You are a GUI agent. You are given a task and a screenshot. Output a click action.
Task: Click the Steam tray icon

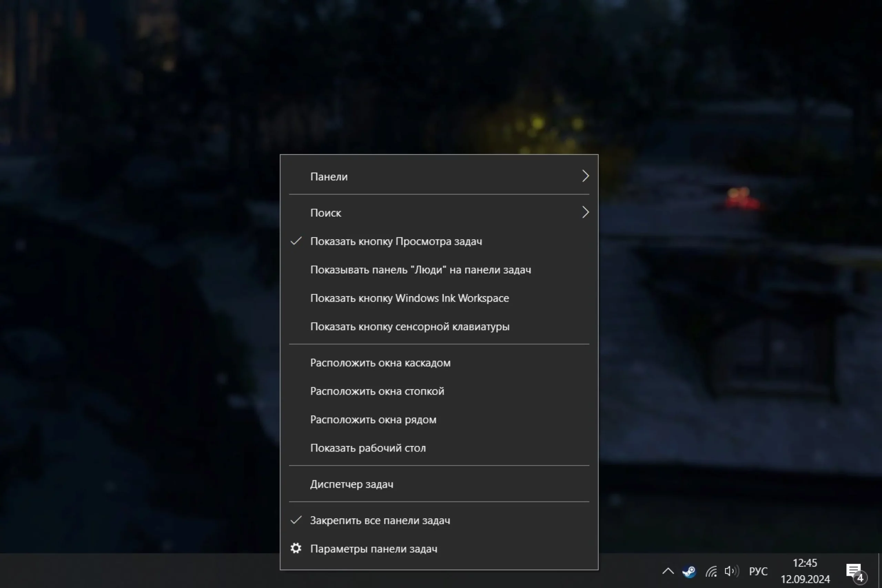689,571
